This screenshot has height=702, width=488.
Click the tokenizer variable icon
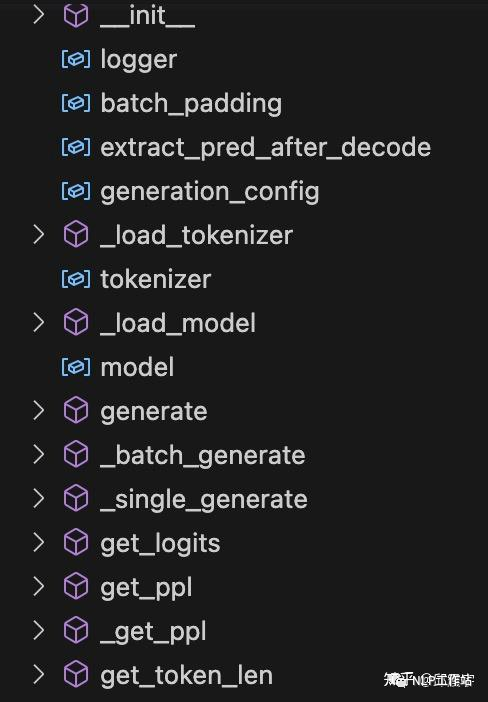coord(76,279)
